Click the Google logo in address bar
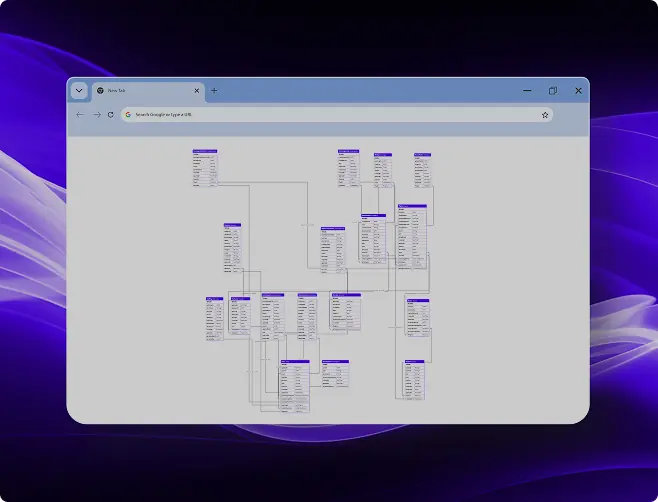Image resolution: width=658 pixels, height=502 pixels. click(128, 115)
